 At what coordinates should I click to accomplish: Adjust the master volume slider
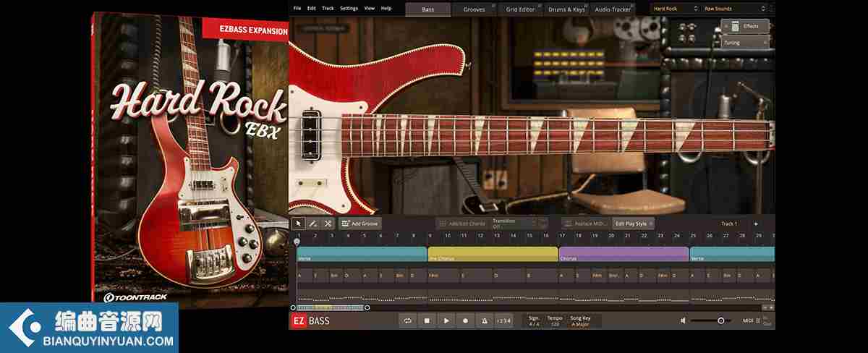(x=712, y=320)
